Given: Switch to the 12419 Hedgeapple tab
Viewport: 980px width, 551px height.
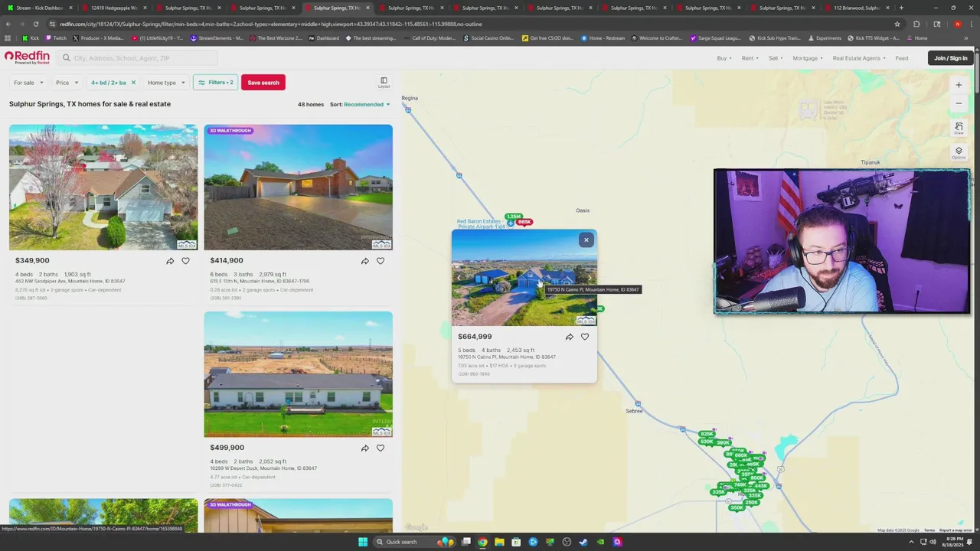Looking at the screenshot, I should 113,8.
